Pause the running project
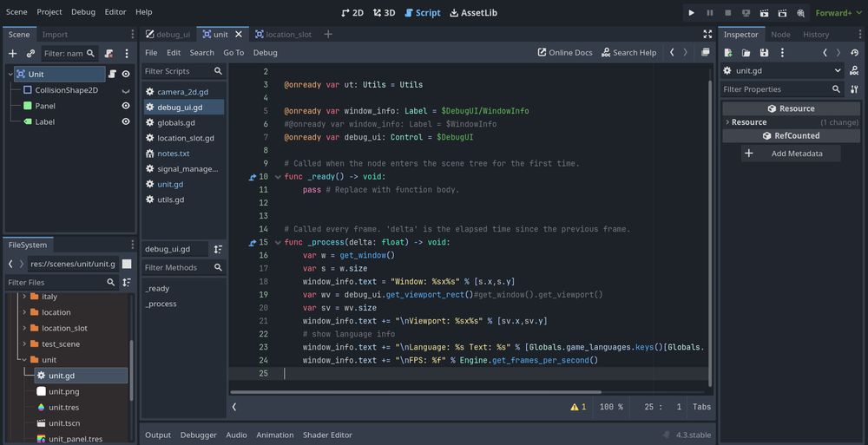868x445 pixels. 710,13
